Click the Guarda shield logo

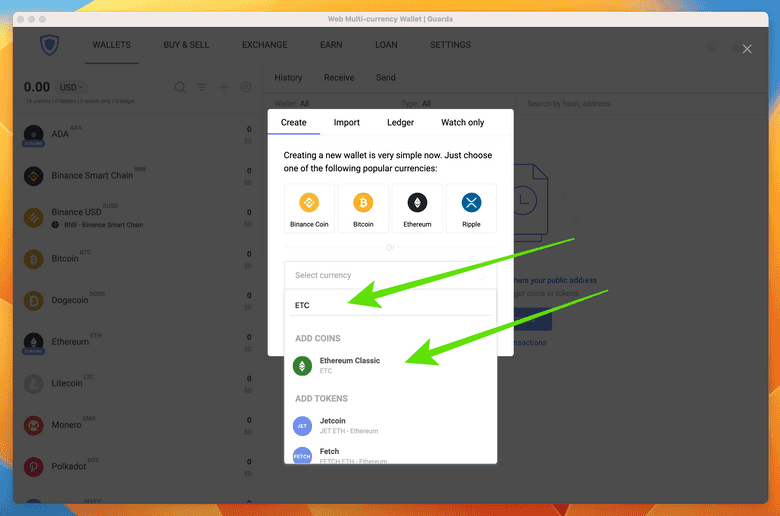tap(50, 45)
